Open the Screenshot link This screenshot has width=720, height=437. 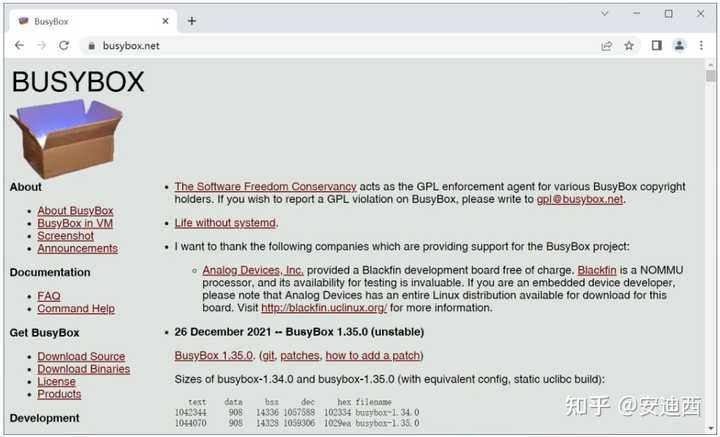pos(66,235)
